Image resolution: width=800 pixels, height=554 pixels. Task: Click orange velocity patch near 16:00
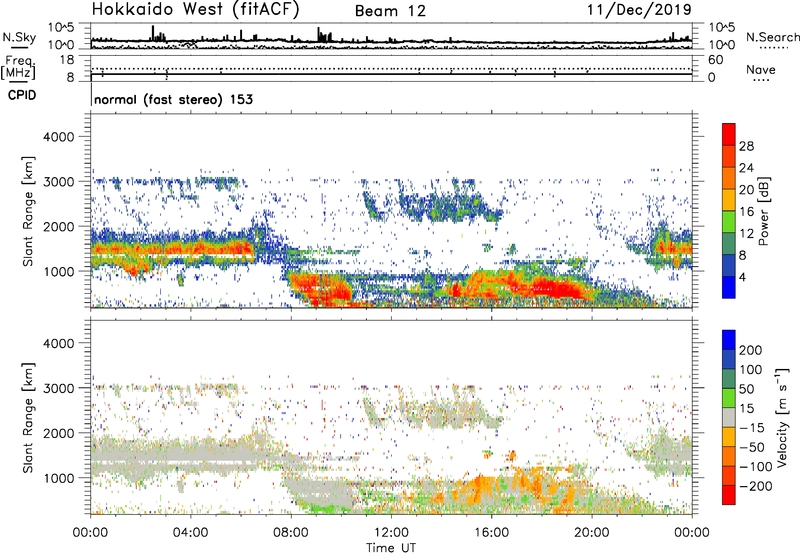click(480, 488)
